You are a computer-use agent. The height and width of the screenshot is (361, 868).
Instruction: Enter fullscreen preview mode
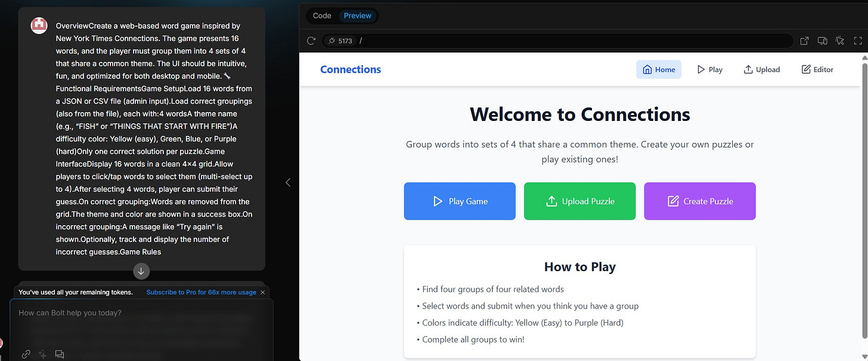pos(858,41)
